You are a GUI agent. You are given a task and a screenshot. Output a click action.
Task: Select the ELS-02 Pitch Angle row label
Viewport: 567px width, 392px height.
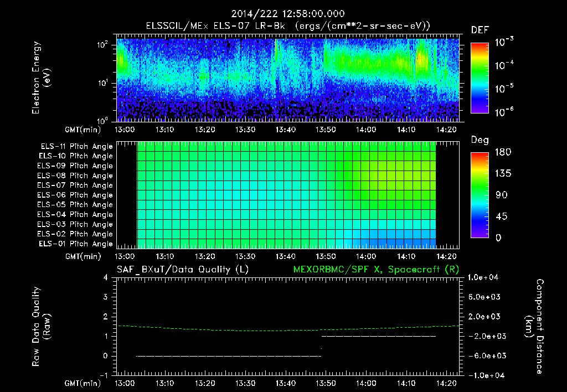pos(75,234)
